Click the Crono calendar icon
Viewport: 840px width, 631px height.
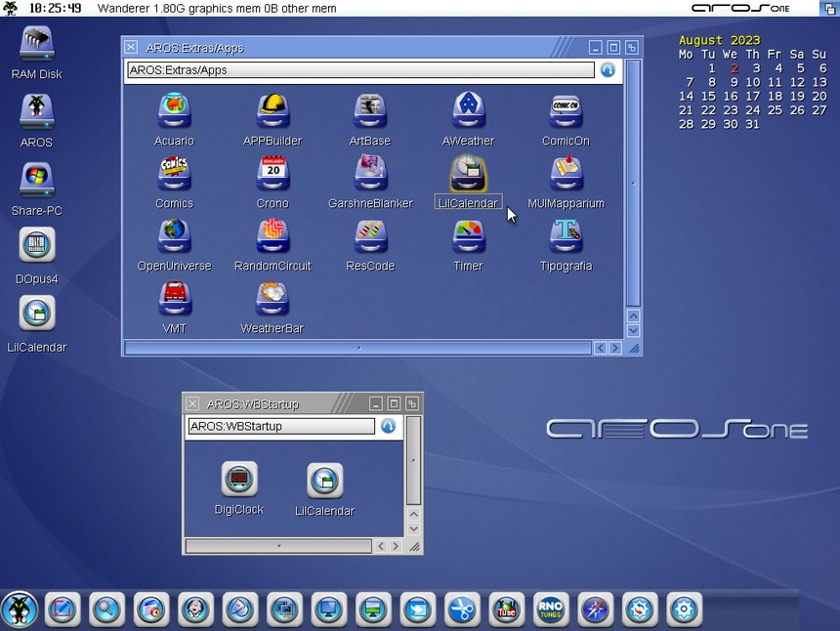pos(273,174)
